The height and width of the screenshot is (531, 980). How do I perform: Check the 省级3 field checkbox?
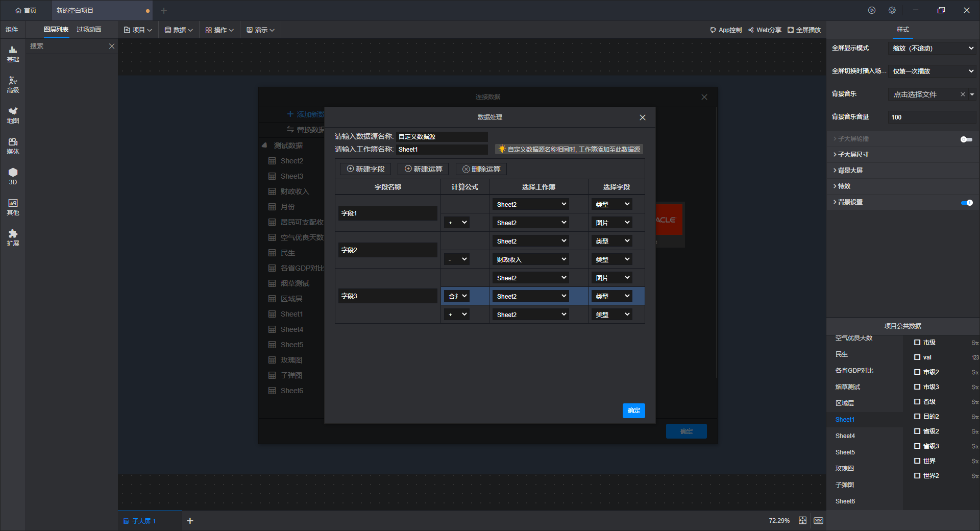(x=917, y=446)
